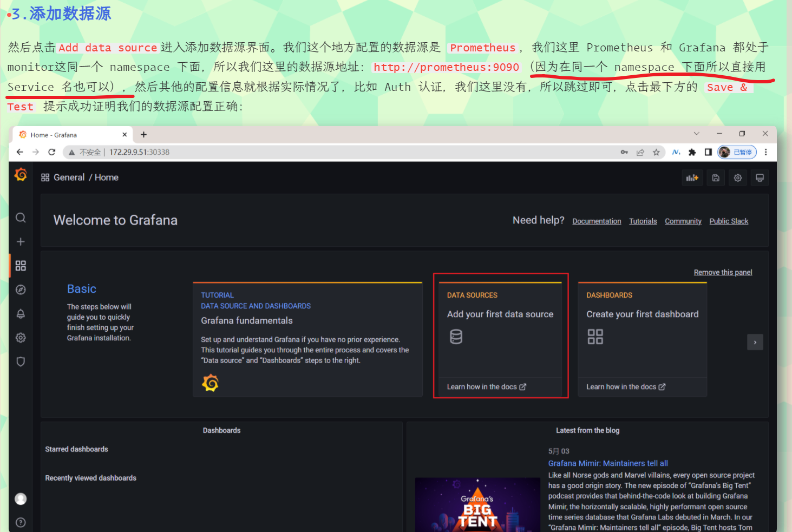Click the browser address bar URL
This screenshot has height=532, width=792.
tap(140, 152)
